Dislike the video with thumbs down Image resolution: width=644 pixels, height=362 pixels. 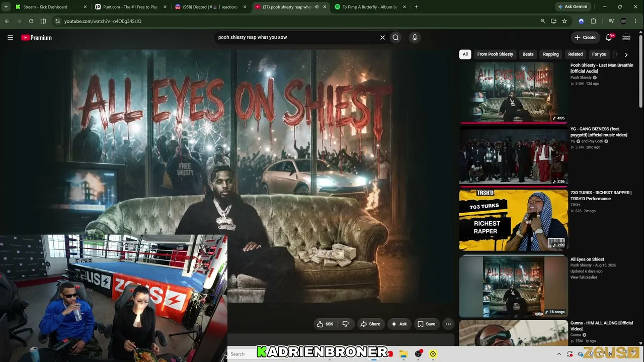(x=345, y=324)
